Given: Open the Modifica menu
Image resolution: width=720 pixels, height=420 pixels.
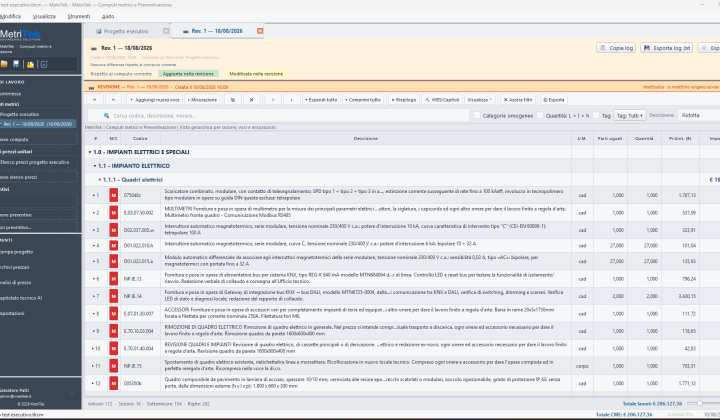Looking at the screenshot, I should tap(10, 16).
